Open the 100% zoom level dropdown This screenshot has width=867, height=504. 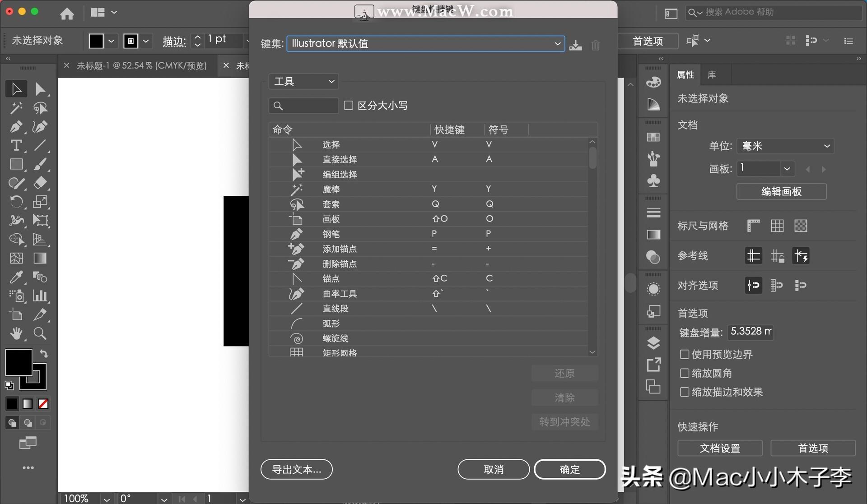tap(107, 499)
